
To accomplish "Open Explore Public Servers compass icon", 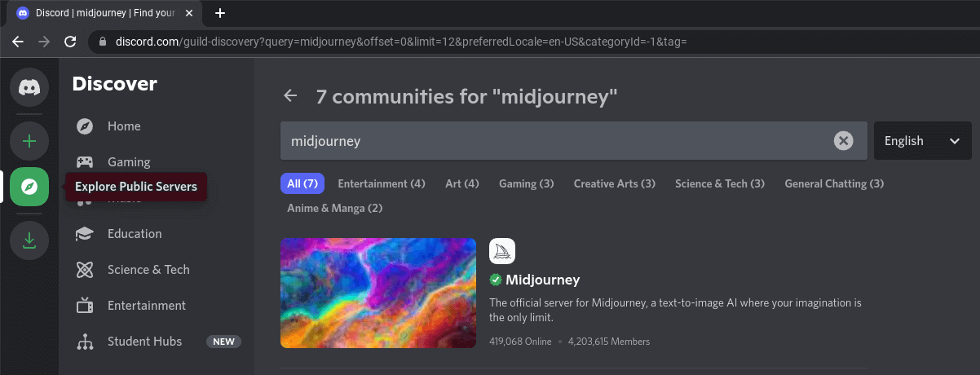I will (29, 187).
